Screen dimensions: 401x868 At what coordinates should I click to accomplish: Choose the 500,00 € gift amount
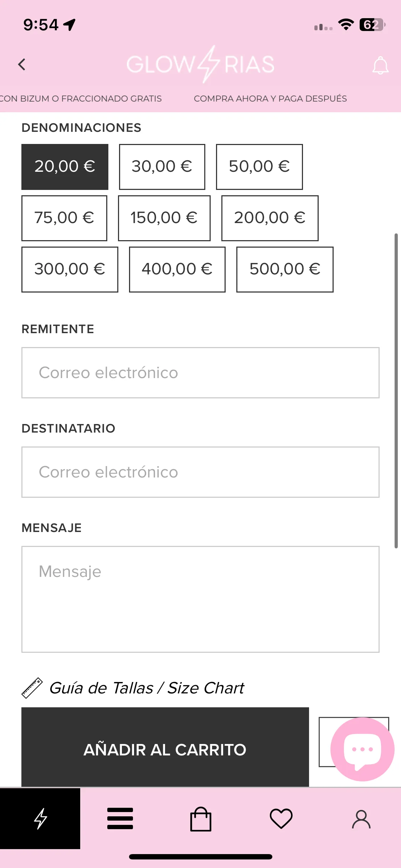click(x=285, y=269)
